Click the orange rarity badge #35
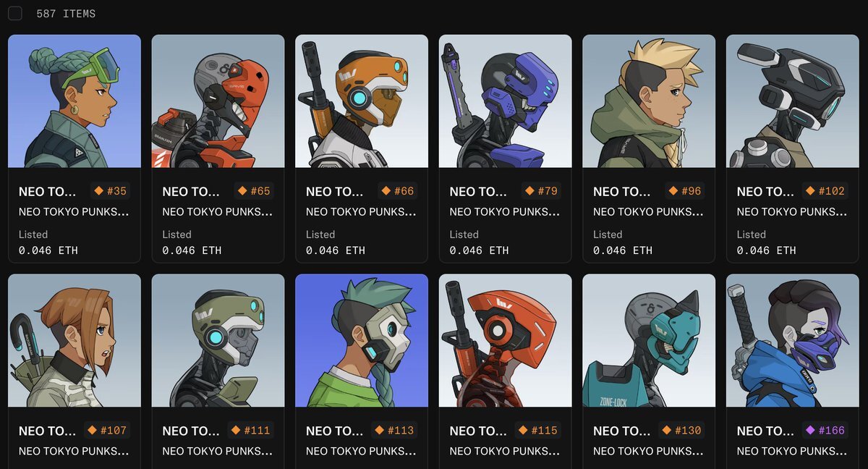Screen dimensions: 868x469 coord(109,191)
